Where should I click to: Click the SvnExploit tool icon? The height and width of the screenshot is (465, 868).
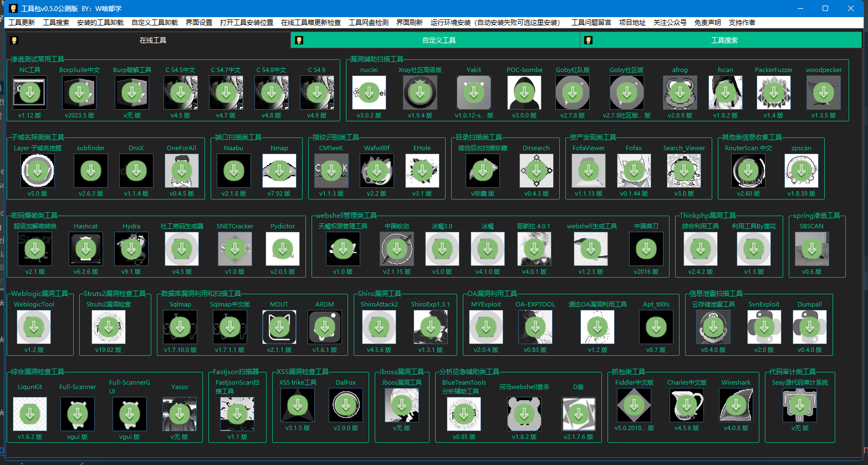[x=764, y=327]
